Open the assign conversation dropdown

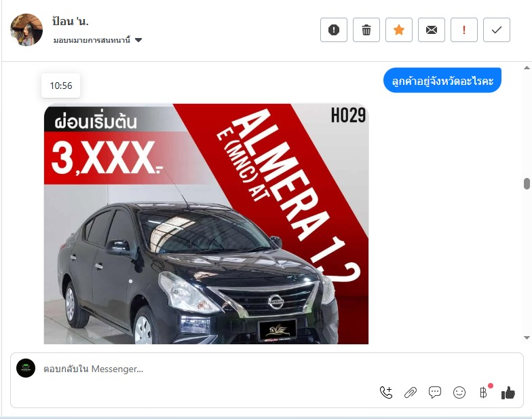(x=98, y=40)
